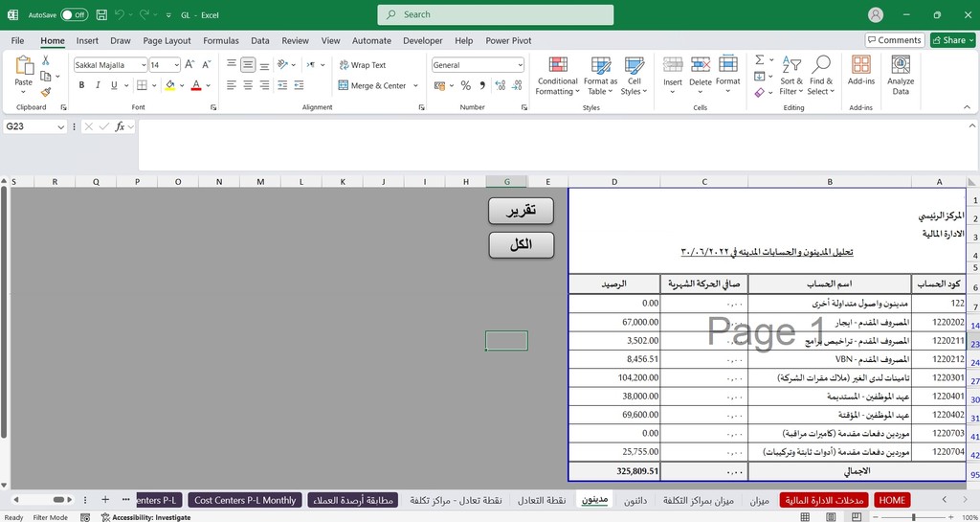Apply Comma Style number format

[x=482, y=85]
